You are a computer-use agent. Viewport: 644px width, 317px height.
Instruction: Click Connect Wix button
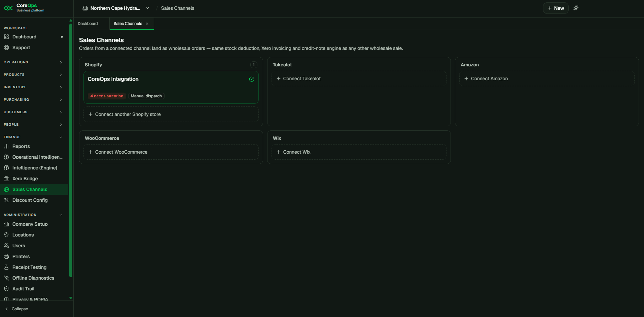tap(359, 152)
